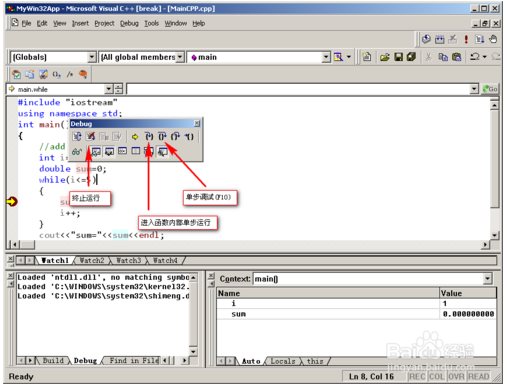
Task: Click the editor horizontal scrollbar right arrow
Action: 485,245
